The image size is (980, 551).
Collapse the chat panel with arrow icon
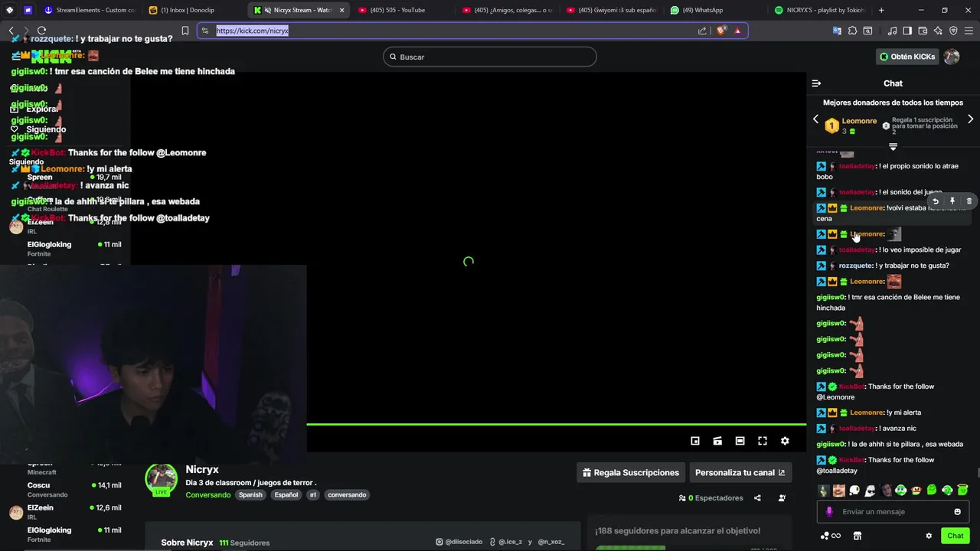click(816, 83)
